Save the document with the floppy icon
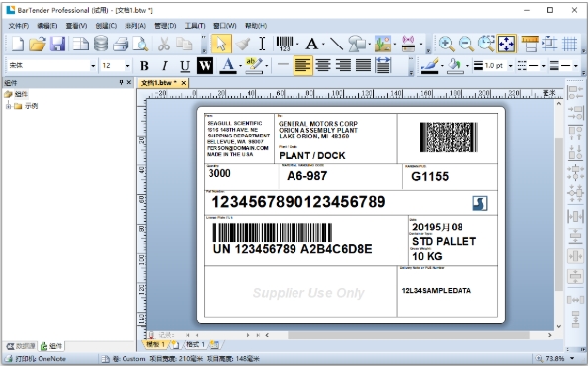 point(58,44)
